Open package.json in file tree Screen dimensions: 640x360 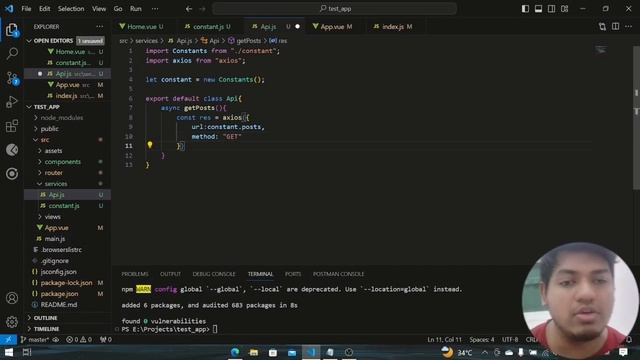[x=59, y=294]
